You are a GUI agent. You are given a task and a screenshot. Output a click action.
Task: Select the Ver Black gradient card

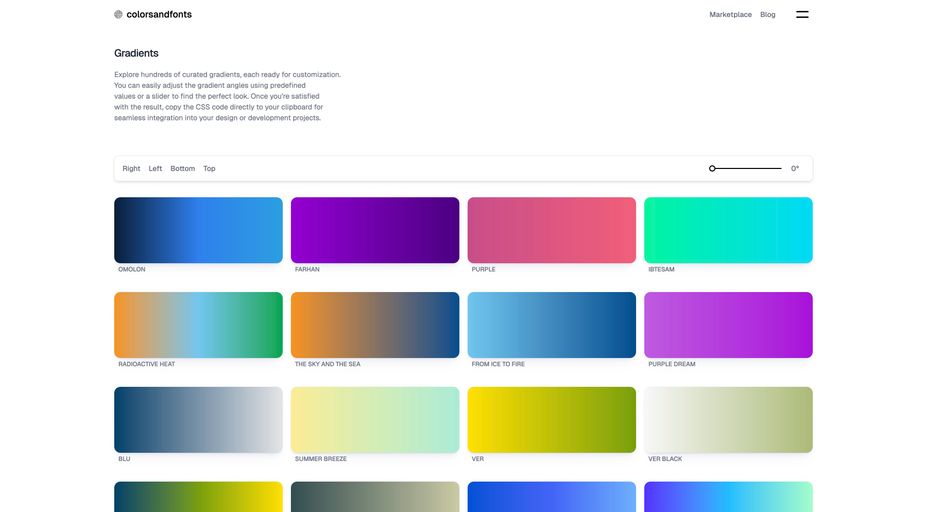click(x=728, y=420)
